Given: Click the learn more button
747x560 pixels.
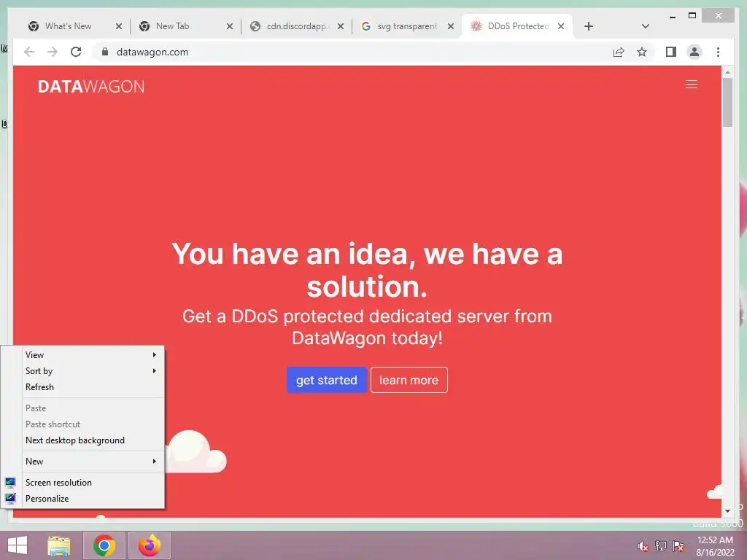Looking at the screenshot, I should pos(409,380).
